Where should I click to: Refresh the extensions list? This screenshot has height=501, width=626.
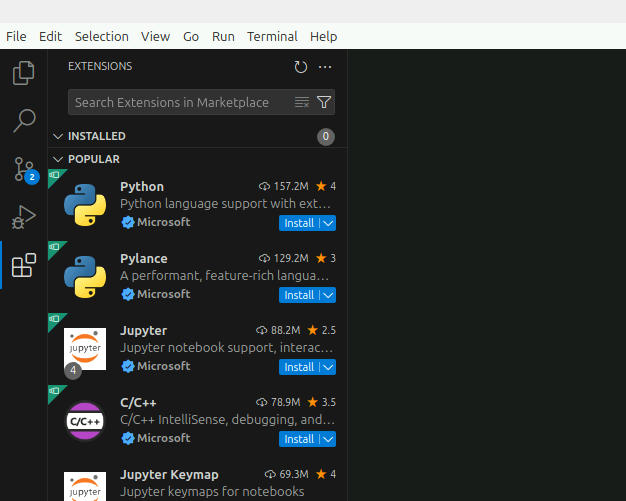301,67
